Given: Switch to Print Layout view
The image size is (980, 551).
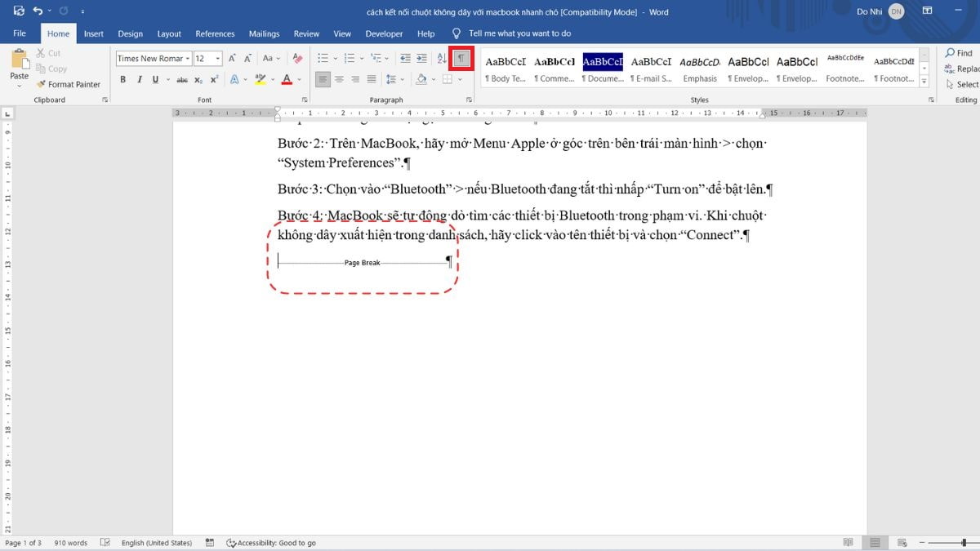Looking at the screenshot, I should 875,543.
